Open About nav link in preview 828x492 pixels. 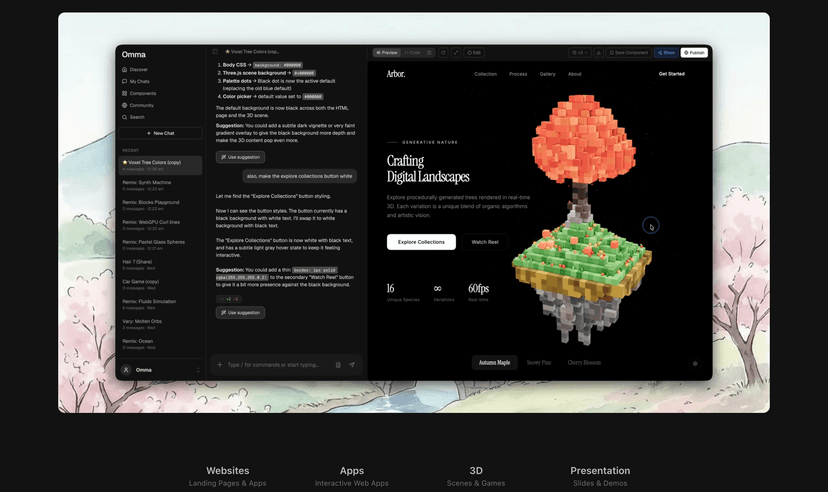575,74
